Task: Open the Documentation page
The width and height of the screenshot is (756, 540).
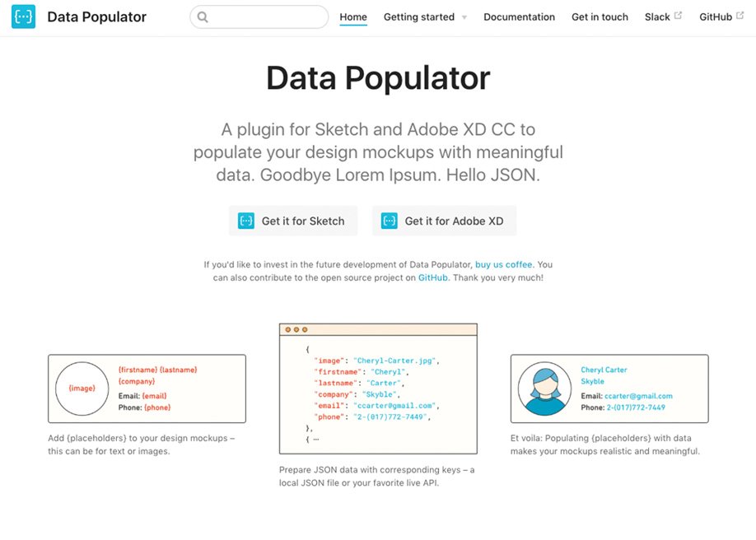Action: (x=519, y=17)
